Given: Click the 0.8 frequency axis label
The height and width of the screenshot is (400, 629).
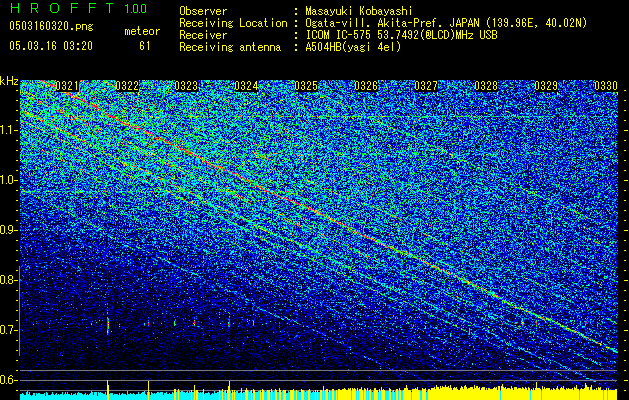Looking at the screenshot, I should 8,280.
